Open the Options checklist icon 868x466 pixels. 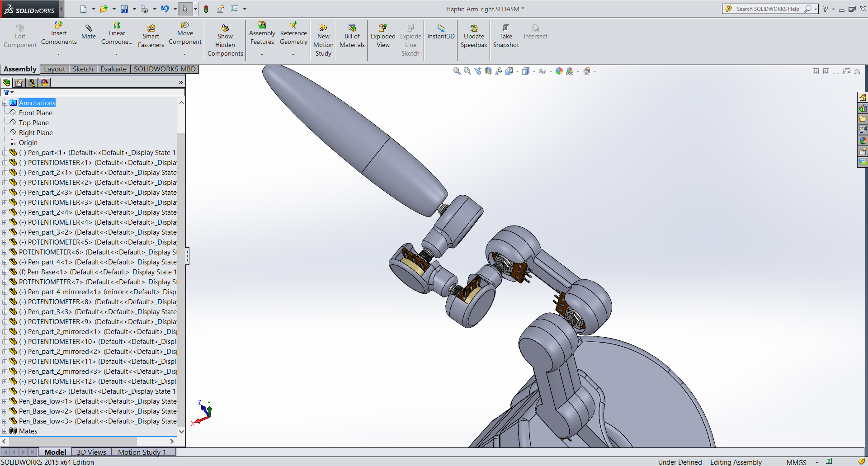235,9
